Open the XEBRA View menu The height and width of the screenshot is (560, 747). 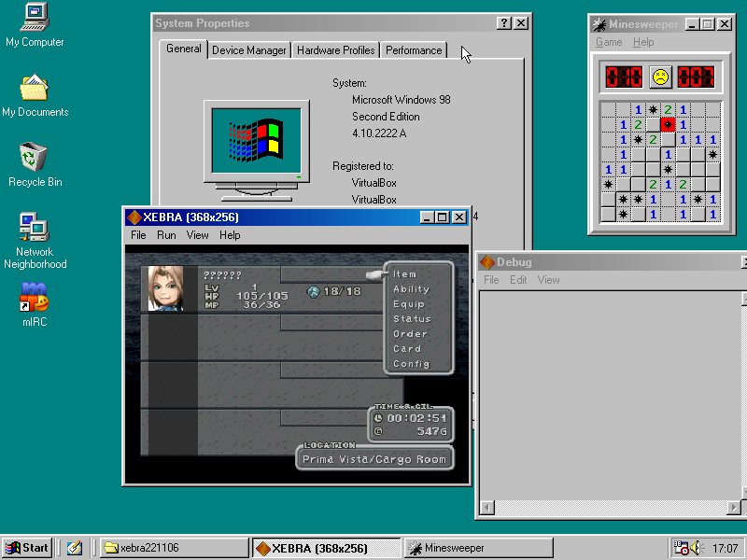[x=197, y=235]
